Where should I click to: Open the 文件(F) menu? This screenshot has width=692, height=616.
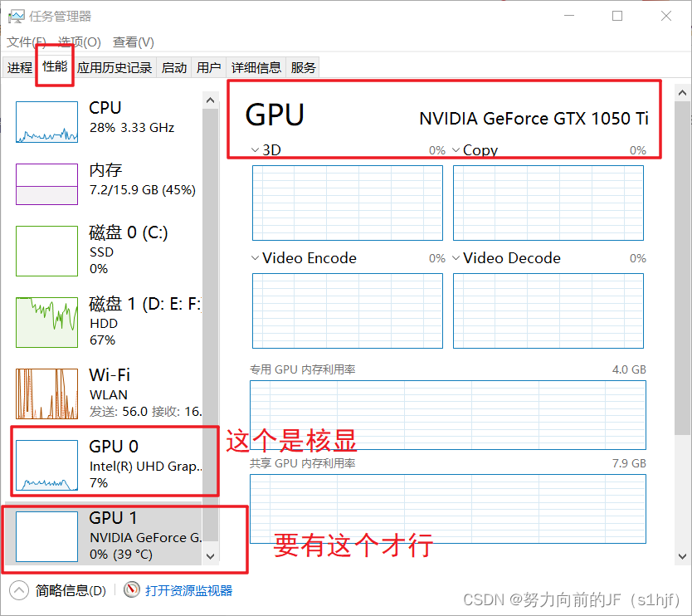[x=26, y=42]
